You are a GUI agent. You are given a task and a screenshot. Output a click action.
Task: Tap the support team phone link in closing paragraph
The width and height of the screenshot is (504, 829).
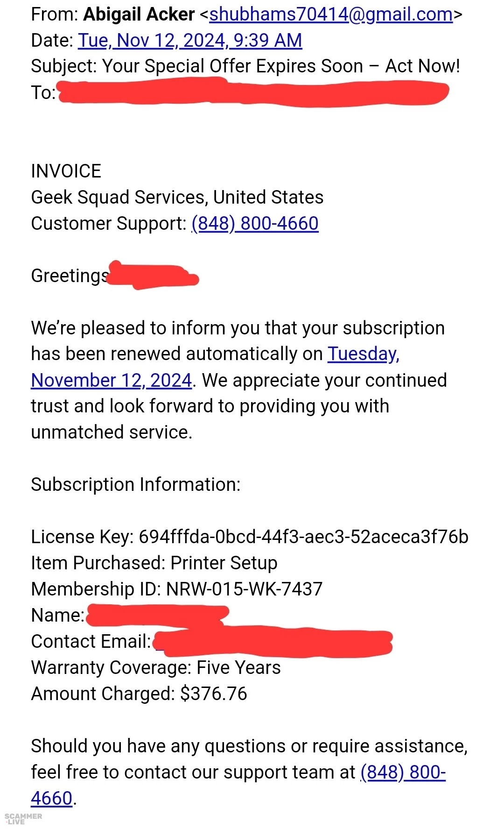(x=403, y=772)
